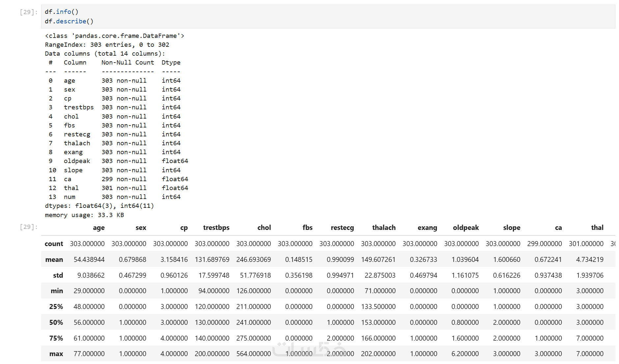Select the output prompt [29] beside table
619x364 pixels.
[x=29, y=227]
